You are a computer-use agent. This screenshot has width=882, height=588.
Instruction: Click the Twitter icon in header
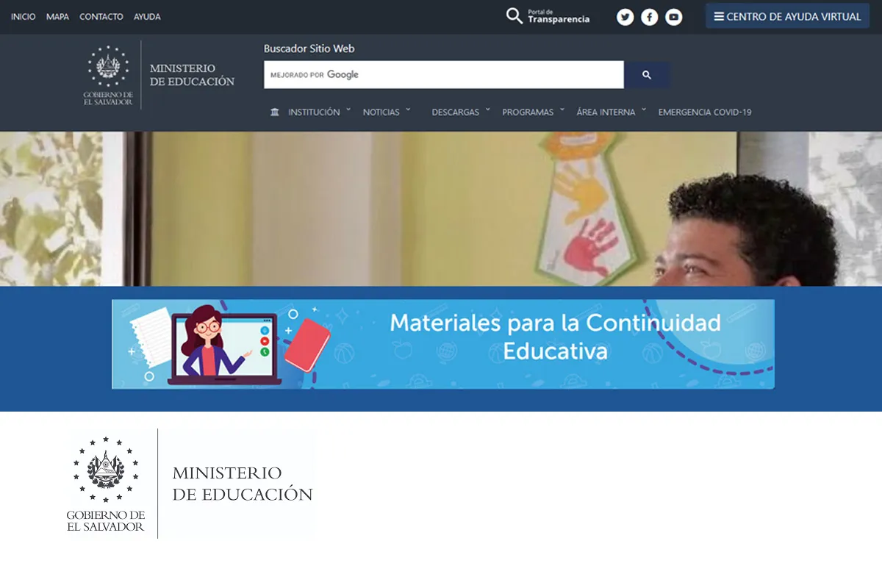coord(625,17)
